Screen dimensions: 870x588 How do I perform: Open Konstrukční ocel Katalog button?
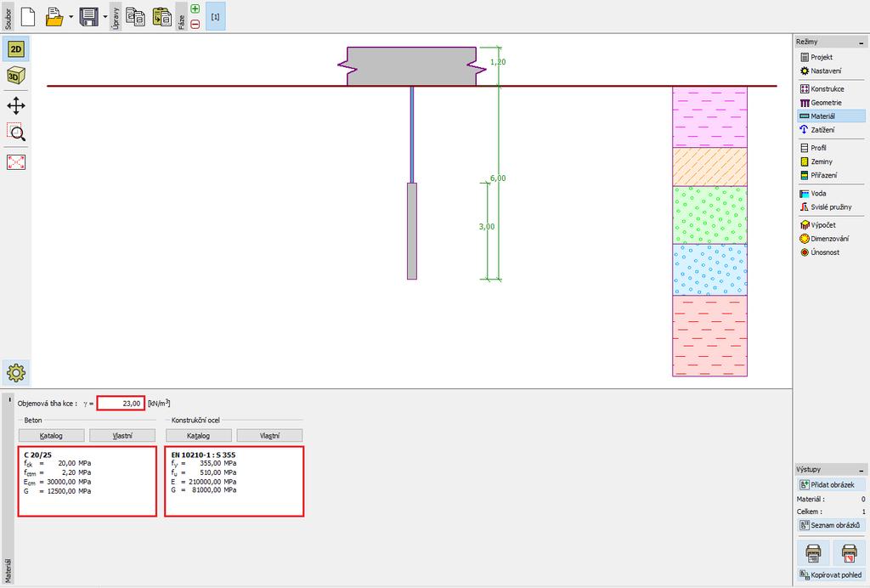click(199, 435)
